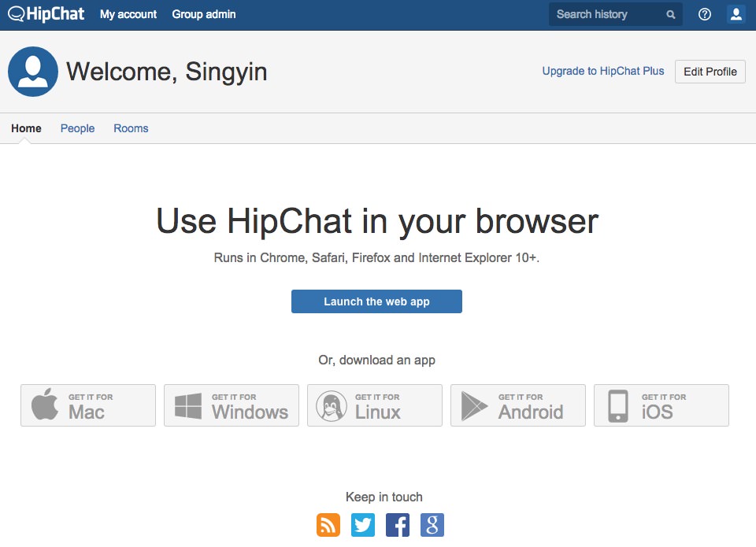Click the Or, download an app text
Screen dimensions: 756x547
coord(376,360)
